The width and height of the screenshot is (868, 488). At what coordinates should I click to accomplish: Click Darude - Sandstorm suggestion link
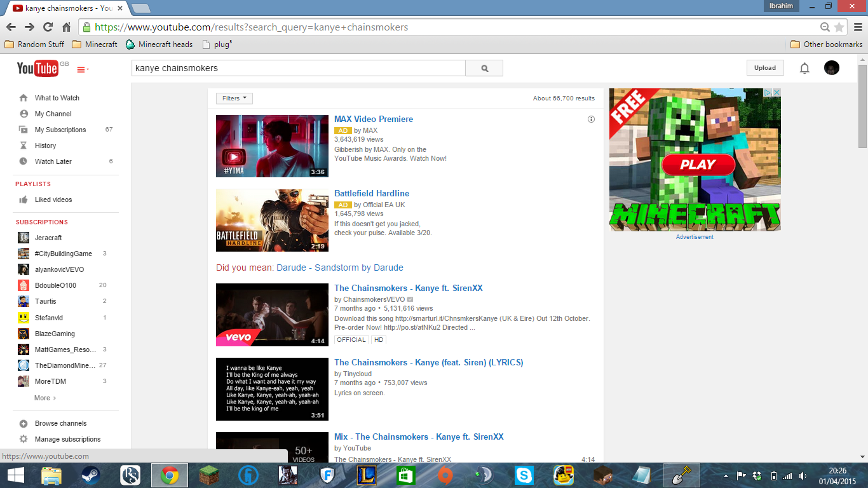[340, 268]
